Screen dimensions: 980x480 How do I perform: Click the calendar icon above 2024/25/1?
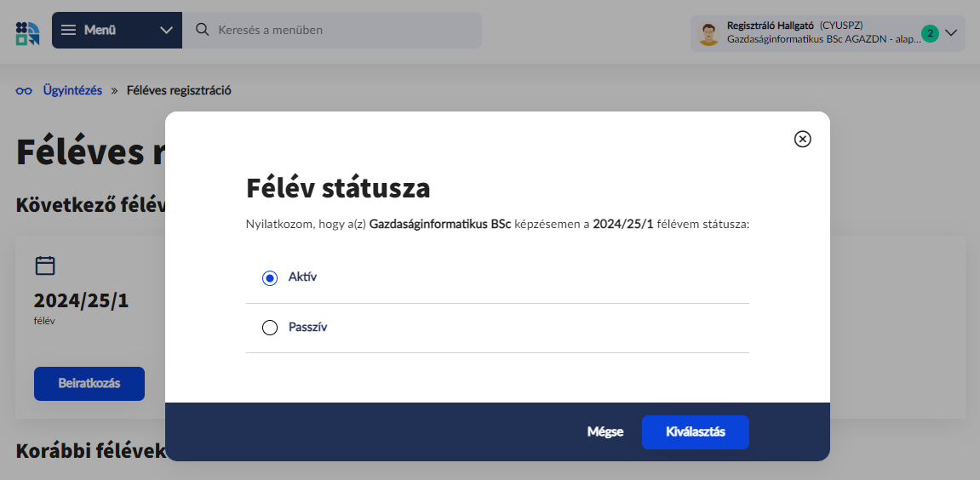pyautogui.click(x=45, y=266)
